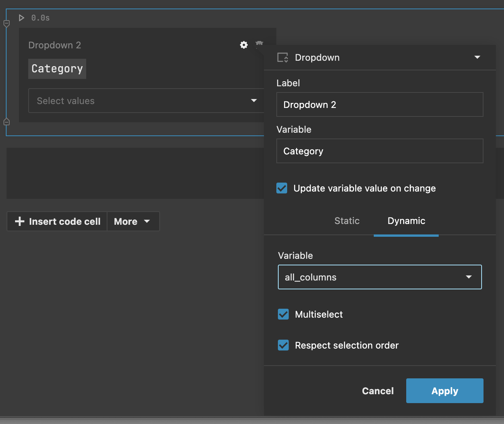Image resolution: width=504 pixels, height=424 pixels.
Task: Run the cell using the play icon
Action: click(21, 17)
